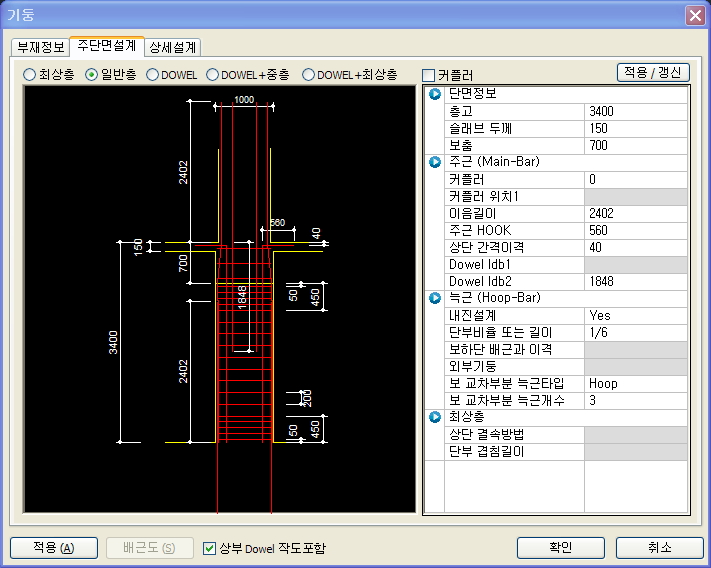
Task: Click the 1848 dowel dimension in drawing
Action: click(x=242, y=297)
